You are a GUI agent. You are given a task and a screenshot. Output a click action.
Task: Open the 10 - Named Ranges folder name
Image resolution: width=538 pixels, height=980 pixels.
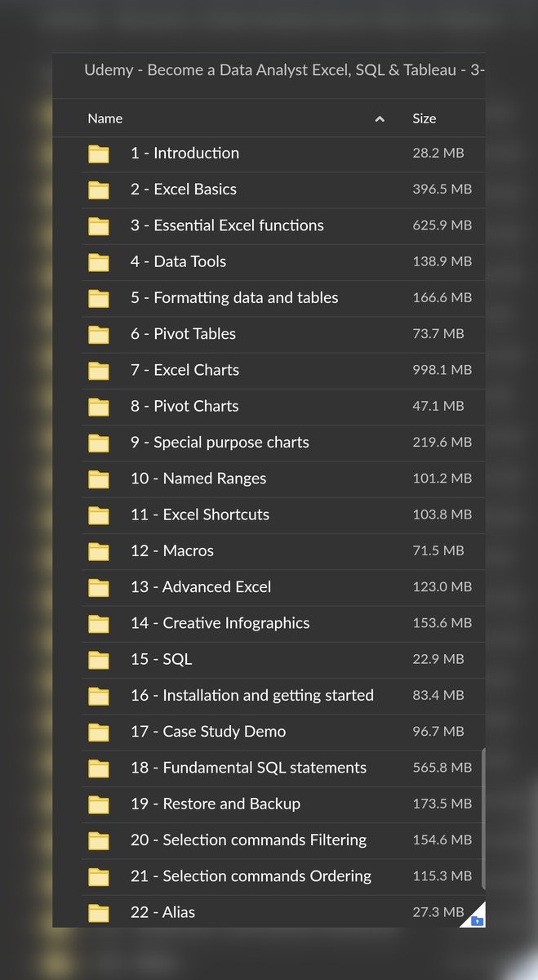point(198,479)
